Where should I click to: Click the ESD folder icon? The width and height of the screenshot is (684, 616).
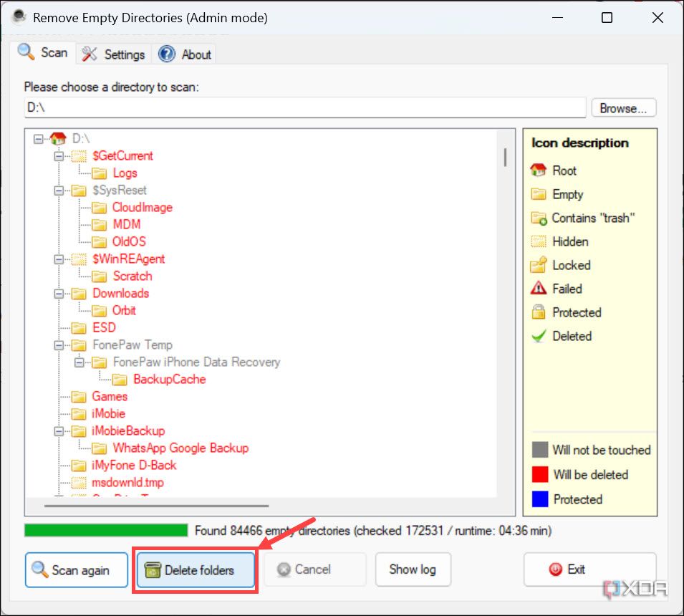(79, 328)
